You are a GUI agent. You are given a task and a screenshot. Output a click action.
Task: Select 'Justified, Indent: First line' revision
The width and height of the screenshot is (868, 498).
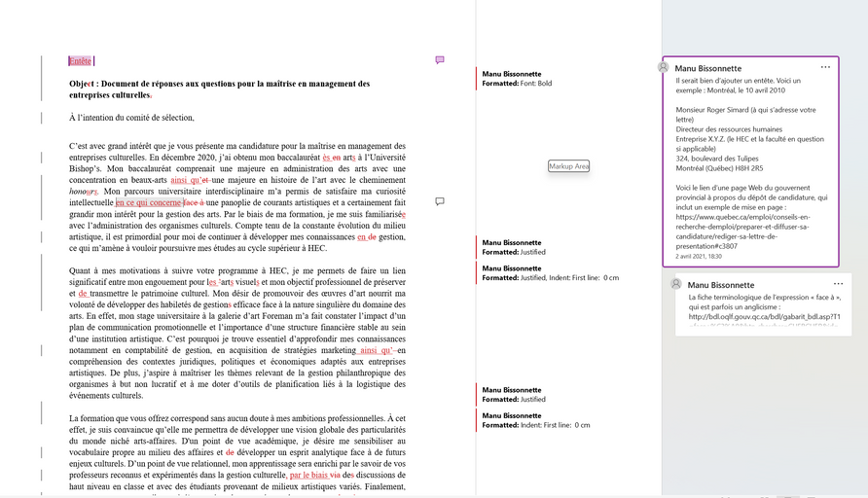[x=550, y=277]
